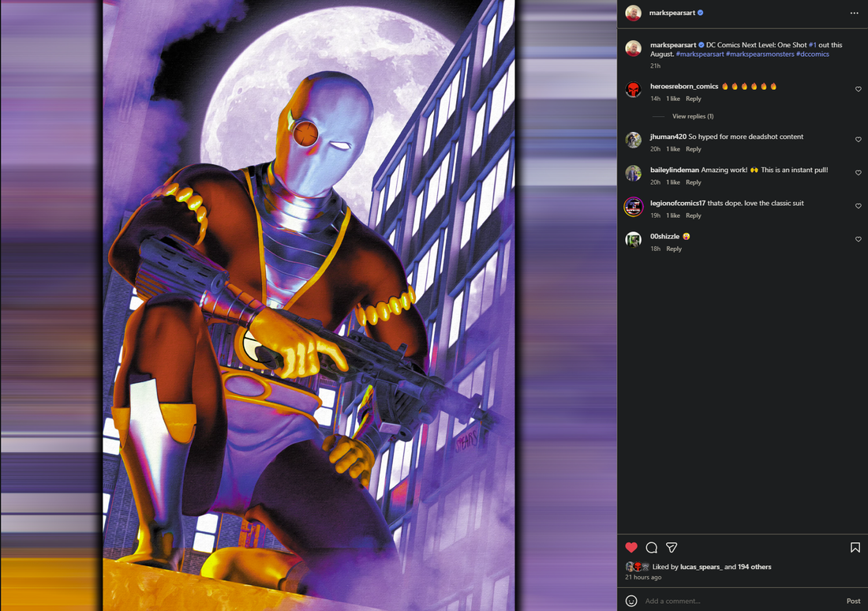
Task: Open jhuman420 username link
Action: click(668, 137)
